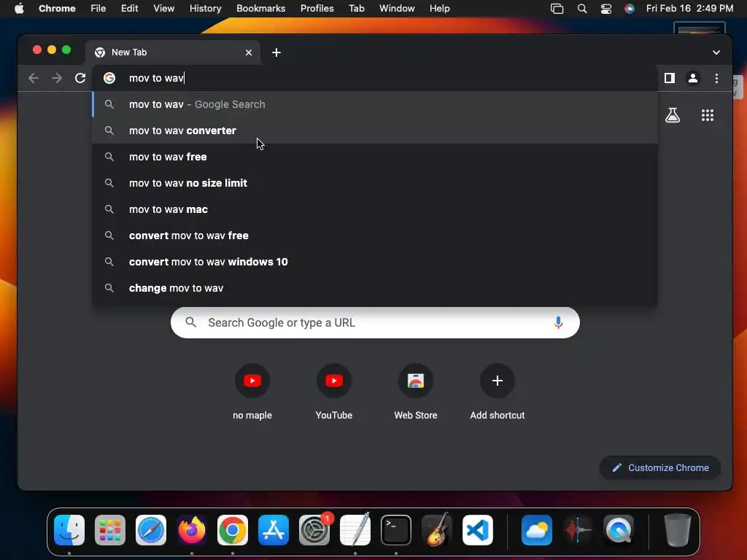This screenshot has height=560, width=747.
Task: Open the Edit menu
Action: [x=130, y=9]
